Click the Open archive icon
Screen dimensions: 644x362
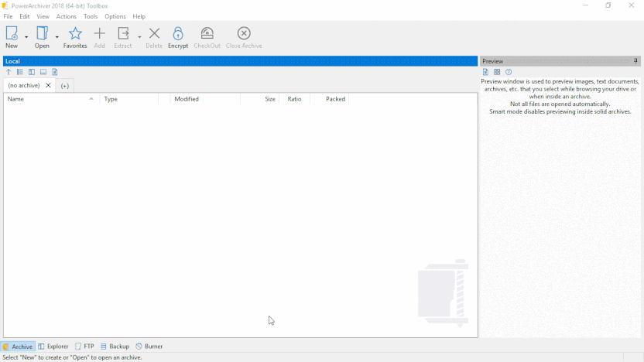42,34
